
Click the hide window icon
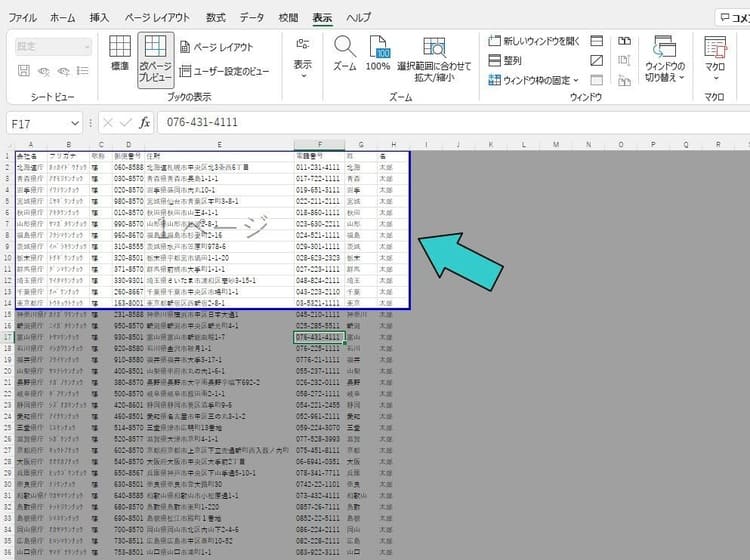point(596,60)
